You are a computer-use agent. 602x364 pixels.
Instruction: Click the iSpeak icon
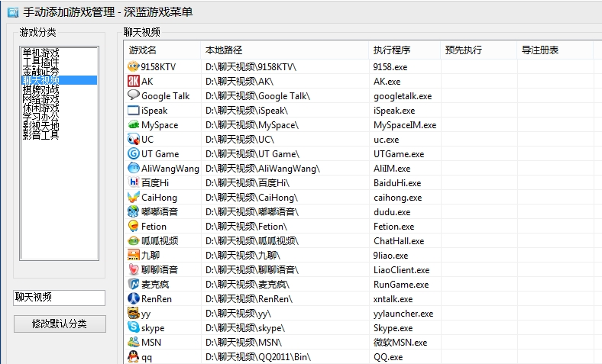point(133,110)
